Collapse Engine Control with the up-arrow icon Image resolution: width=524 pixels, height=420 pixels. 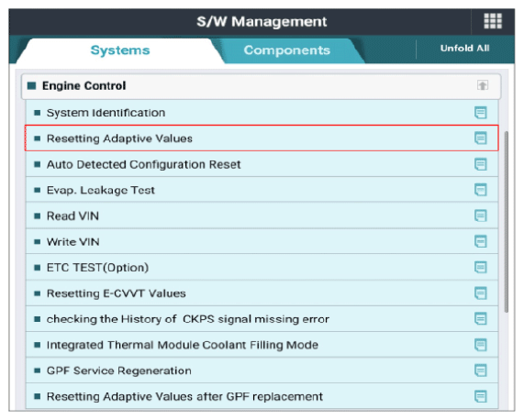482,85
